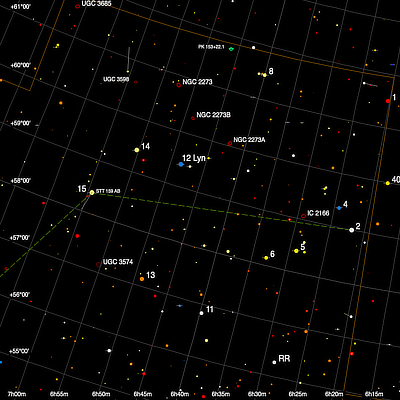
Task: Select the 7h00m right ascension label
Action: [x=17, y=394]
